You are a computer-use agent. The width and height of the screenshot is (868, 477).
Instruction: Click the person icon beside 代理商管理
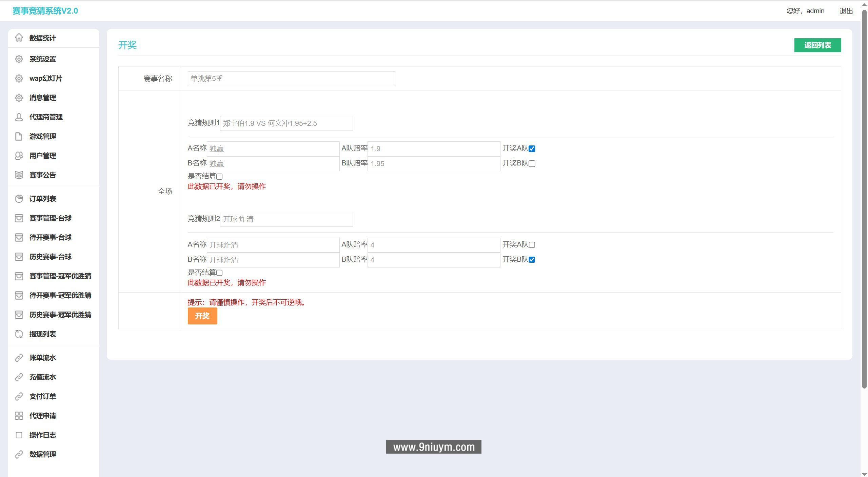(x=19, y=117)
